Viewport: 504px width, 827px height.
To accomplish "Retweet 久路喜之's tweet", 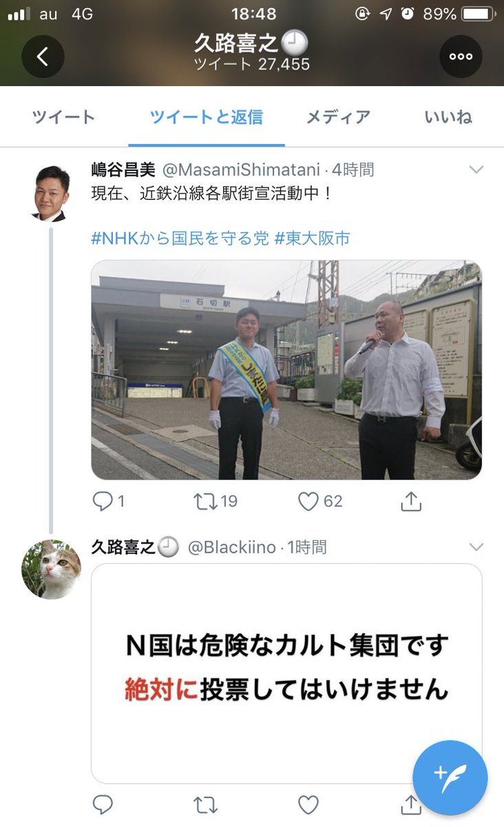I will point(206,804).
